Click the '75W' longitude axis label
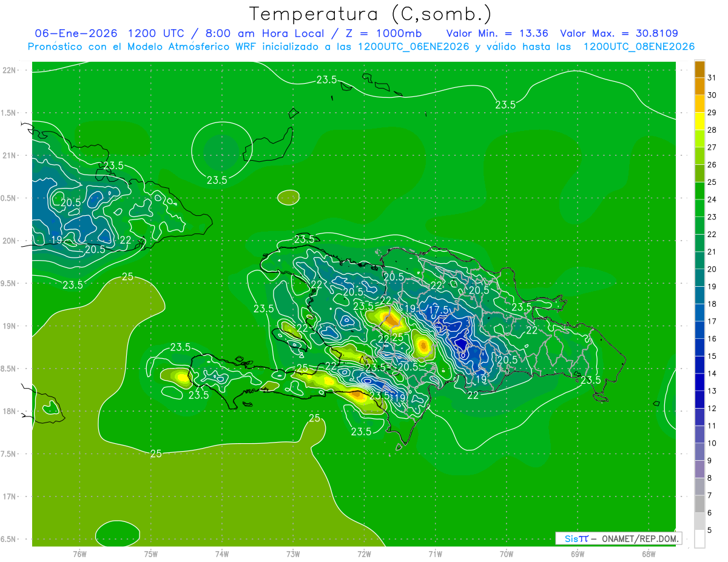Viewport: 728px width, 562px height. click(x=151, y=554)
